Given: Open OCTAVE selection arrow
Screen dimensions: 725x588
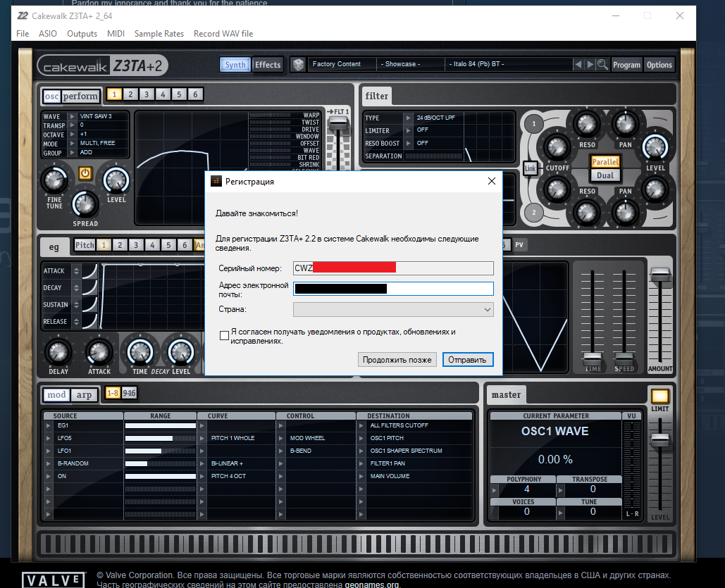Looking at the screenshot, I should pyautogui.click(x=72, y=135).
